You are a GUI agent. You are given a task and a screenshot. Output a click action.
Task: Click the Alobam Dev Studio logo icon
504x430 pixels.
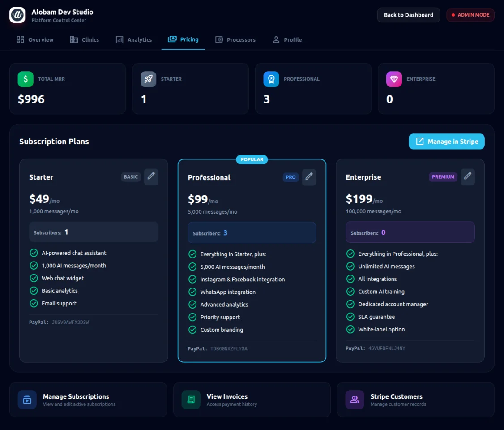[x=17, y=15]
